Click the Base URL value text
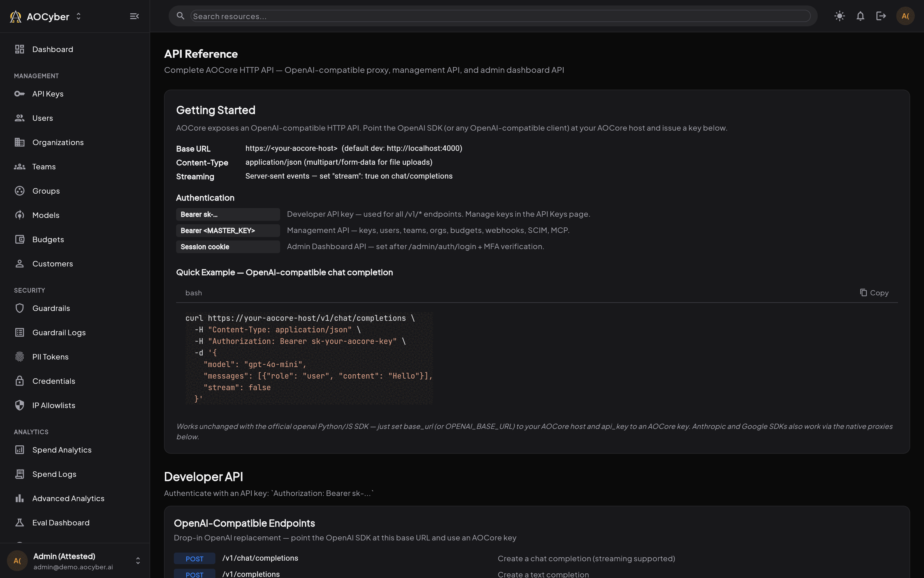Screen dimensions: 924x578 pos(353,148)
